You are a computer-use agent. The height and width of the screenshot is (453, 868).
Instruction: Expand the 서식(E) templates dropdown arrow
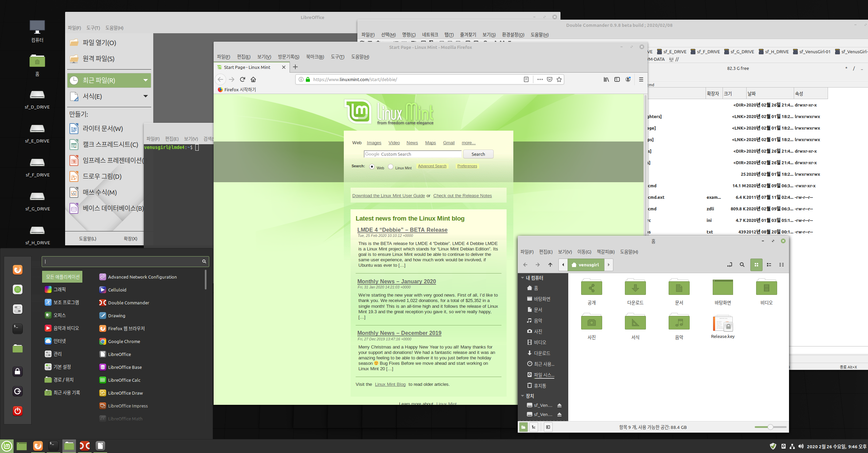click(145, 96)
